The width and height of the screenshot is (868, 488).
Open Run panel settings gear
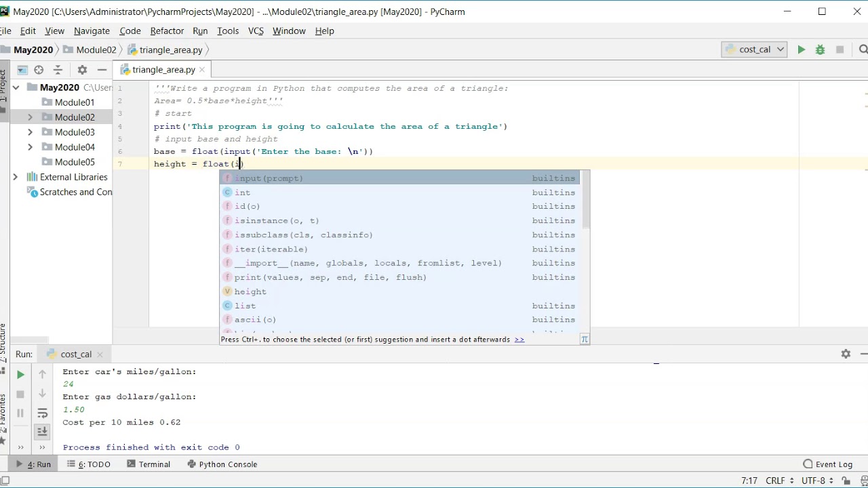pyautogui.click(x=846, y=354)
